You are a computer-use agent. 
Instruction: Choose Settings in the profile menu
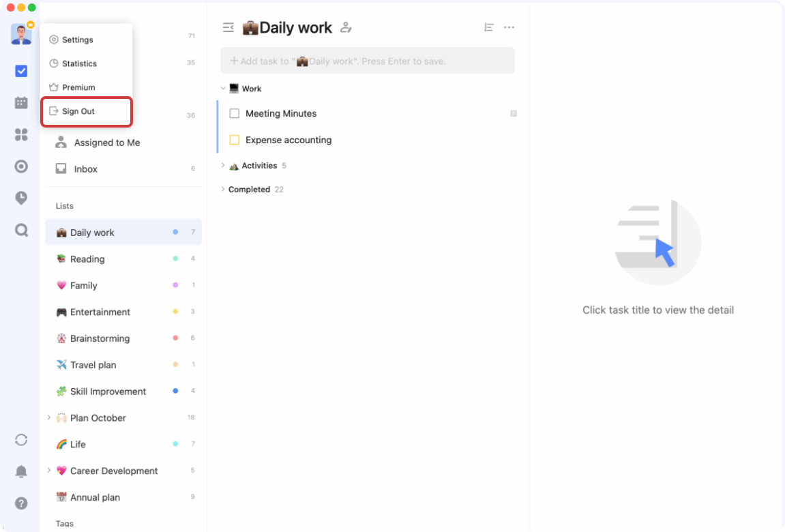pos(77,40)
